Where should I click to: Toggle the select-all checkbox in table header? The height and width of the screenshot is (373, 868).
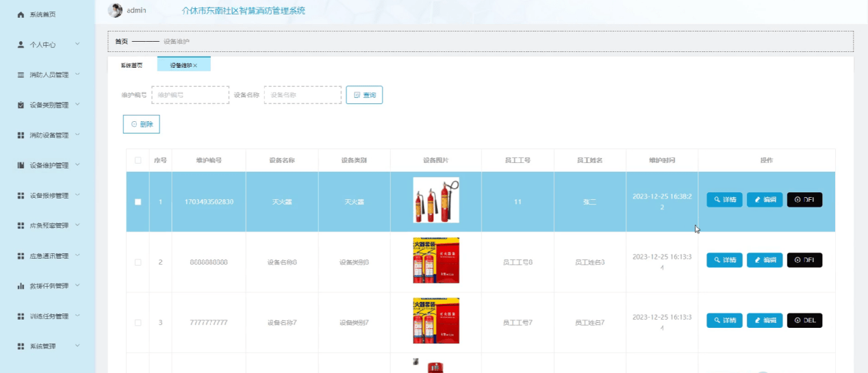point(138,160)
